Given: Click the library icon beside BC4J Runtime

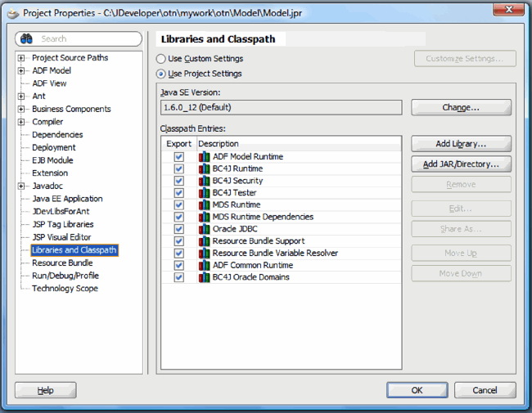Looking at the screenshot, I should coord(205,168).
